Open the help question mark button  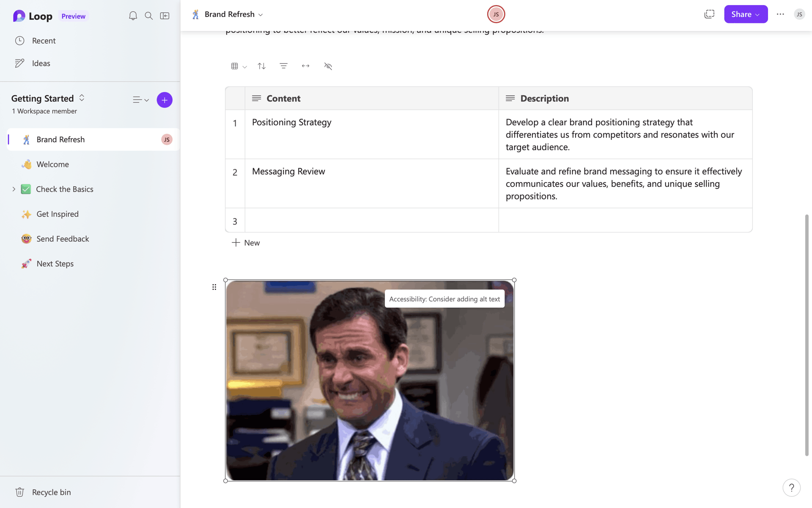point(791,488)
